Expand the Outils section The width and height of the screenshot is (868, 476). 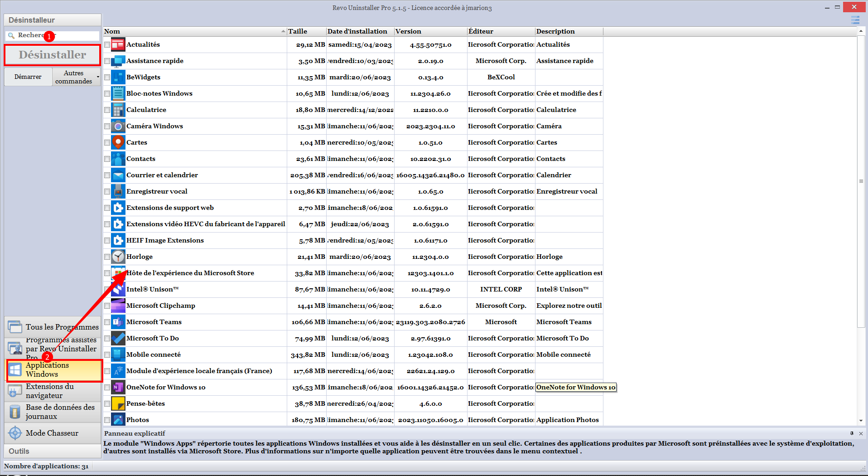point(53,451)
